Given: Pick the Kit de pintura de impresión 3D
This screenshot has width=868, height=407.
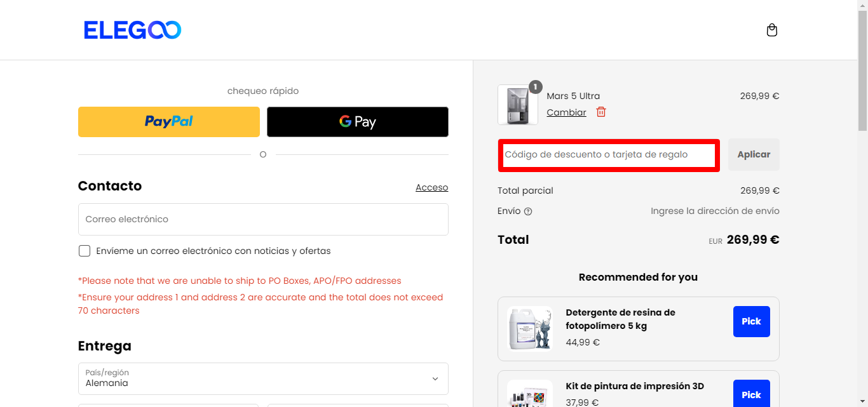Looking at the screenshot, I should point(751,394).
